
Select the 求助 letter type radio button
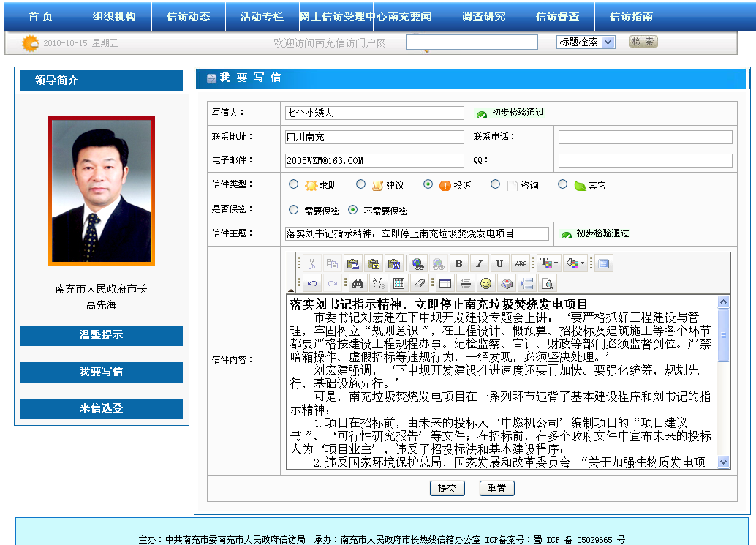click(x=294, y=184)
